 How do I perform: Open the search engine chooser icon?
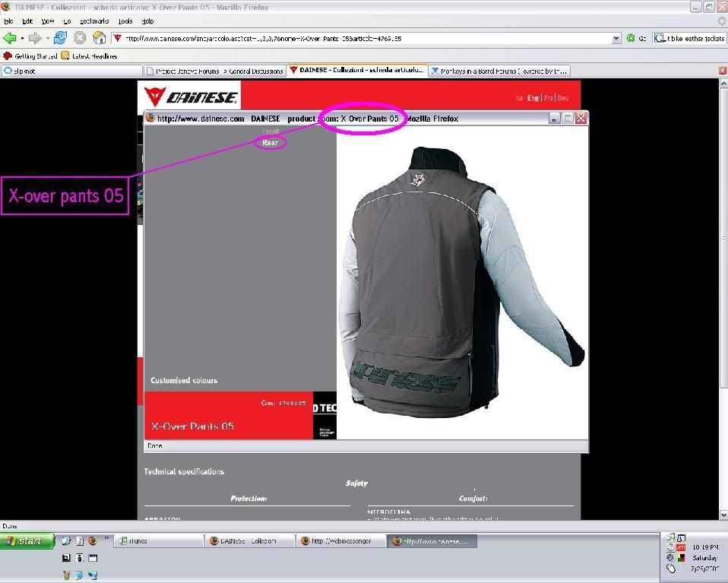660,39
